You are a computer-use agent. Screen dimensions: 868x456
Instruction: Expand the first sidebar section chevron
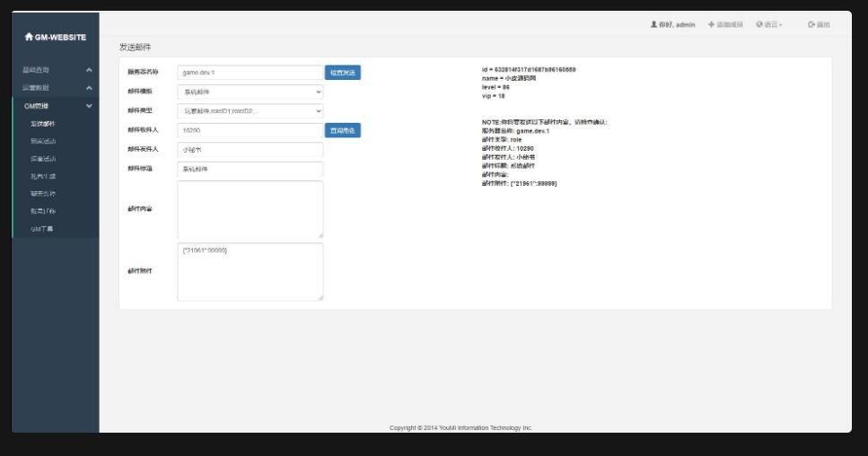click(x=89, y=70)
